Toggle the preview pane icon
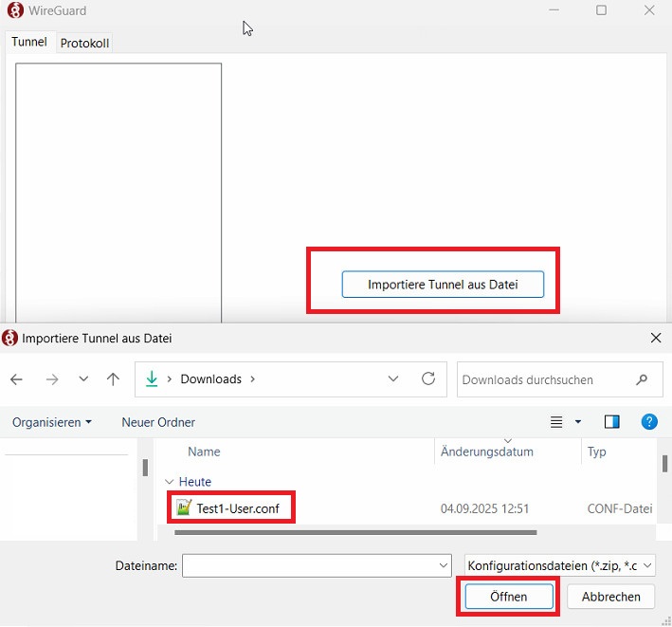The height and width of the screenshot is (627, 672). pyautogui.click(x=611, y=422)
